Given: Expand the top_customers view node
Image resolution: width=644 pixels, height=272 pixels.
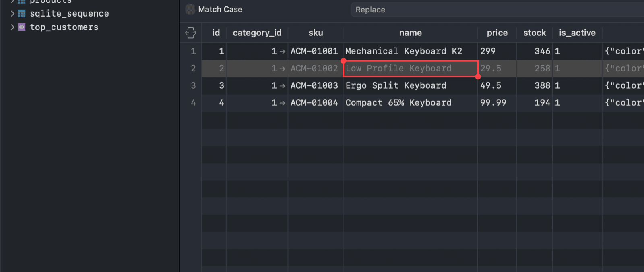Looking at the screenshot, I should coord(12,27).
